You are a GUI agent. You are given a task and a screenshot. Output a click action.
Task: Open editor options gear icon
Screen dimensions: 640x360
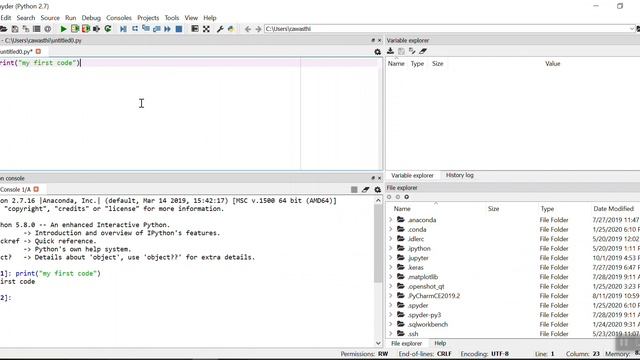pyautogui.click(x=378, y=52)
